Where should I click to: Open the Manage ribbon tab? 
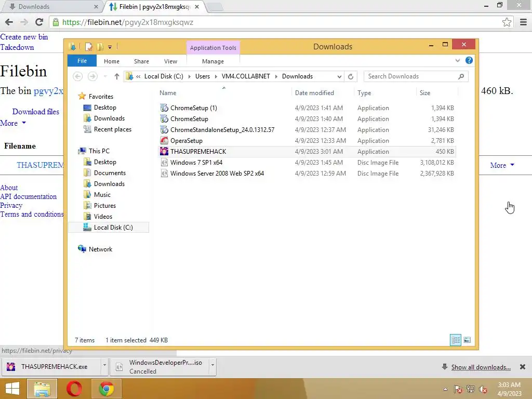point(212,61)
